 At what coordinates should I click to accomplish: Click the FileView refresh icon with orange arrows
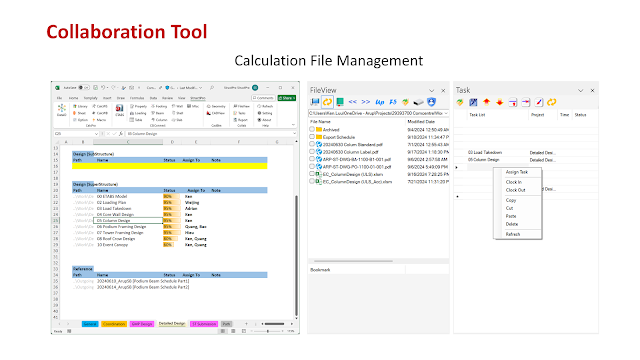click(x=327, y=102)
